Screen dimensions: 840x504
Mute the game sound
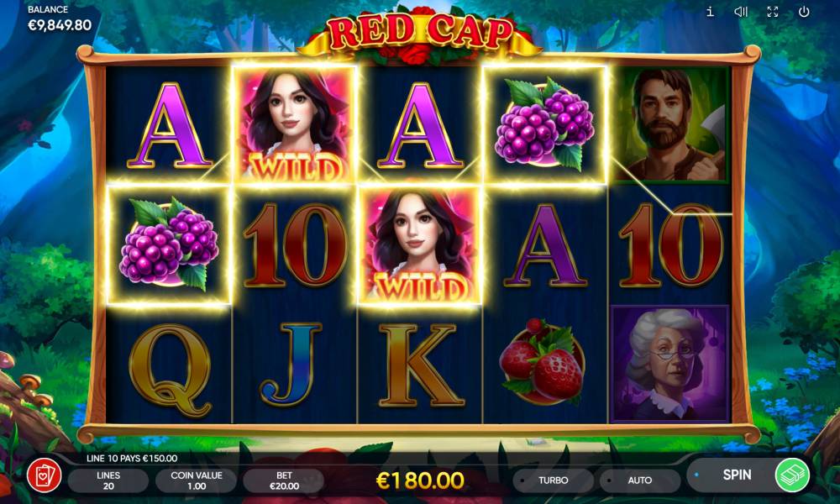(741, 12)
